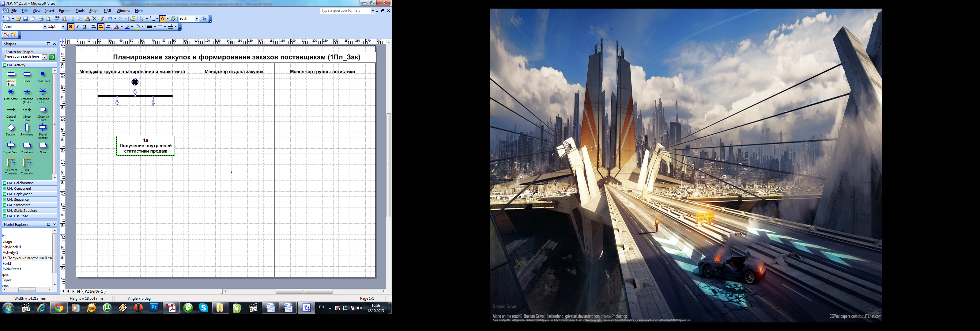The height and width of the screenshot is (331, 980).
Task: Click the Open file folder icon
Action: [x=18, y=19]
